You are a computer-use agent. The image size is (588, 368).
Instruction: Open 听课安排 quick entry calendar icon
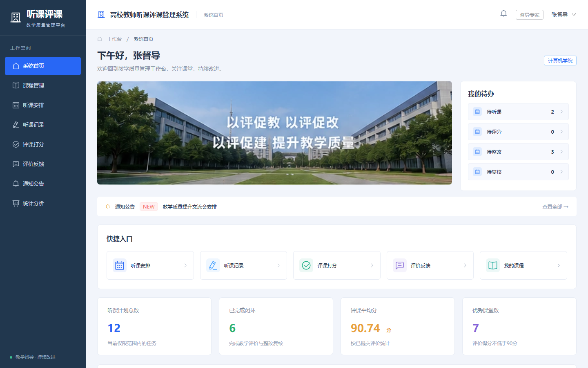coord(120,265)
